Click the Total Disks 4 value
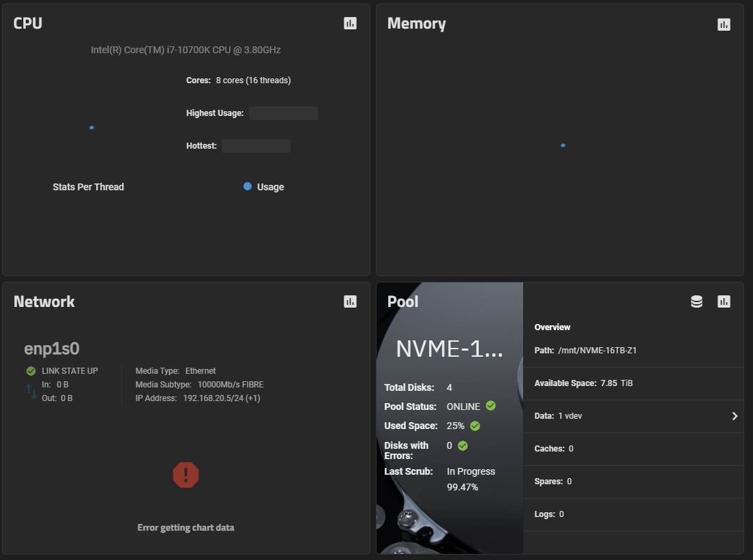This screenshot has height=560, width=753. point(449,387)
